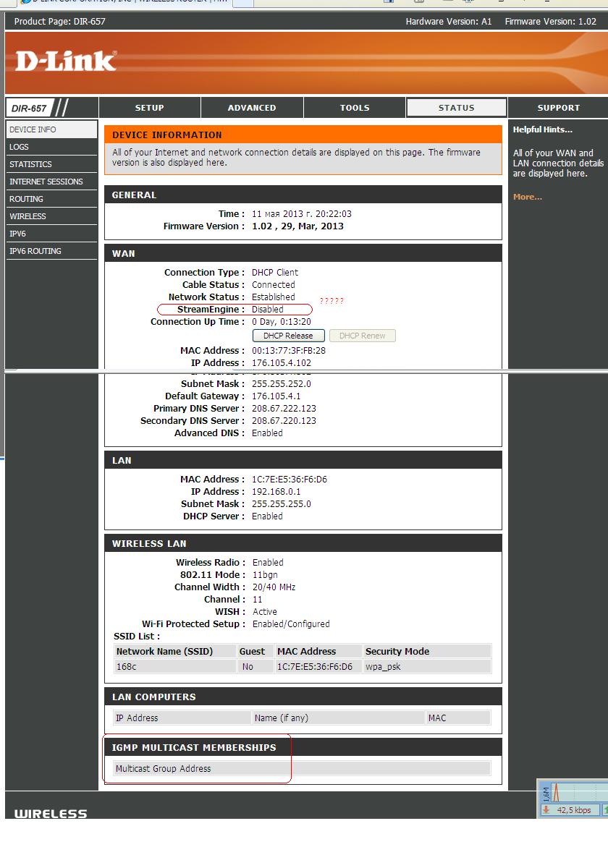
Task: Follow the More... helpful hints link
Action: tap(528, 197)
